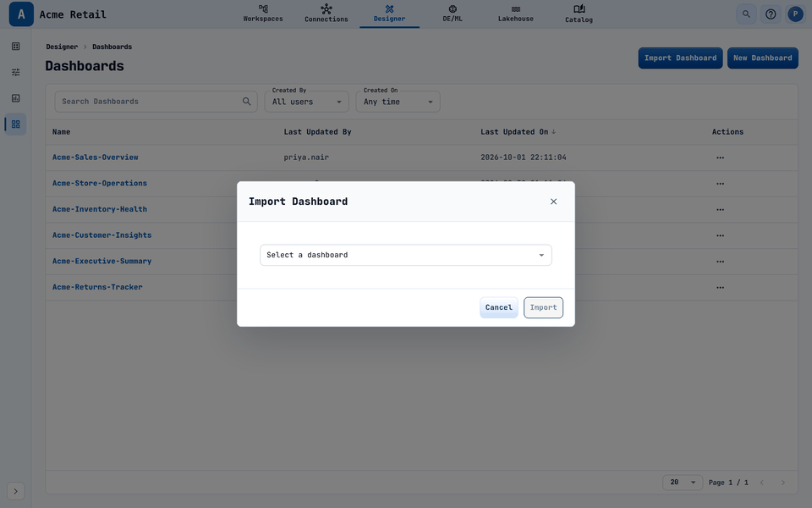
Task: Switch to the Lakehouse tab
Action: pyautogui.click(x=516, y=14)
